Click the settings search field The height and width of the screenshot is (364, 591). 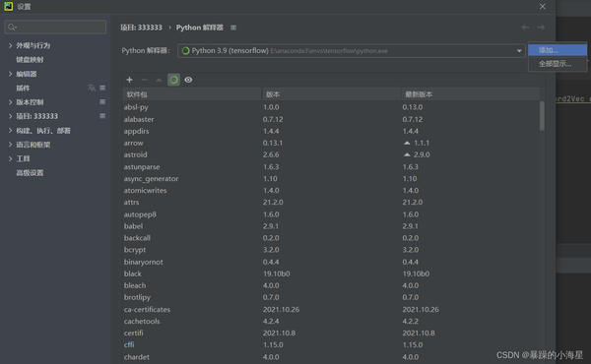pos(55,28)
